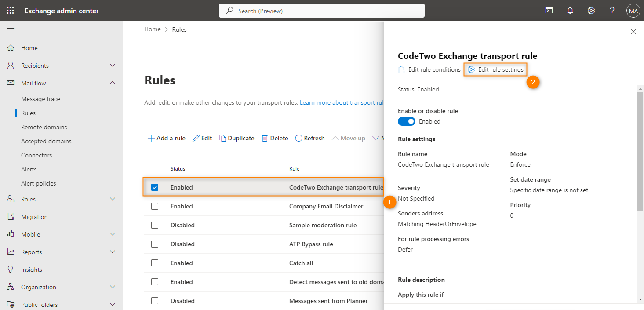Screen dimensions: 644x310
Task: Collapse the Mail flow section chevron
Action: click(113, 83)
